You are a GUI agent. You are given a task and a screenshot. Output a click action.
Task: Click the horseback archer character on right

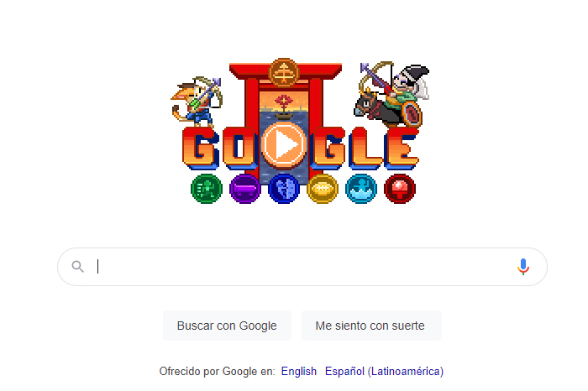pos(392,94)
